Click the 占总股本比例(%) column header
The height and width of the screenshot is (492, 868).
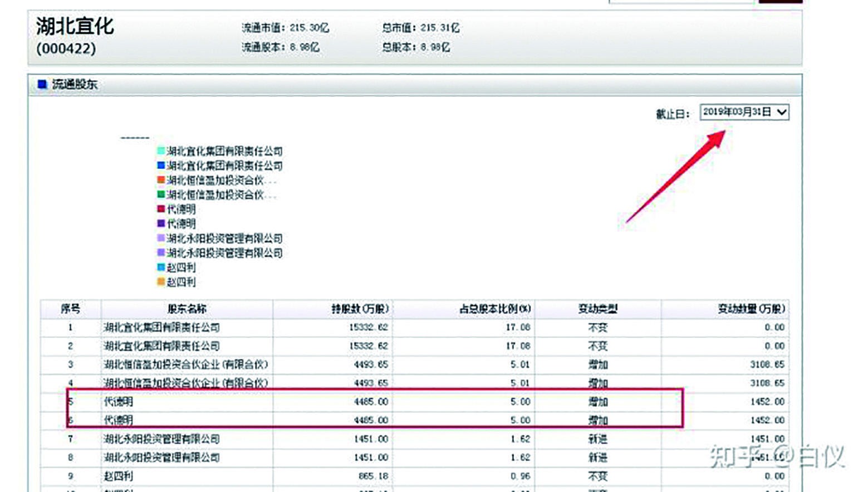(494, 309)
